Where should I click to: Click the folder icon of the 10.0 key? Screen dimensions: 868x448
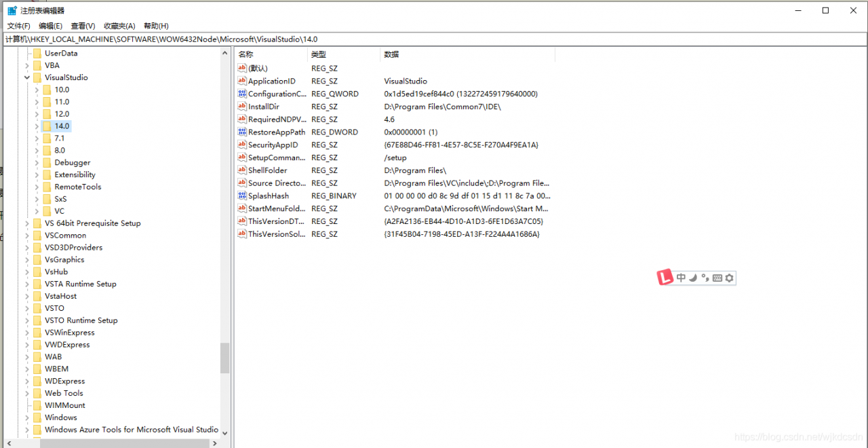click(x=47, y=90)
